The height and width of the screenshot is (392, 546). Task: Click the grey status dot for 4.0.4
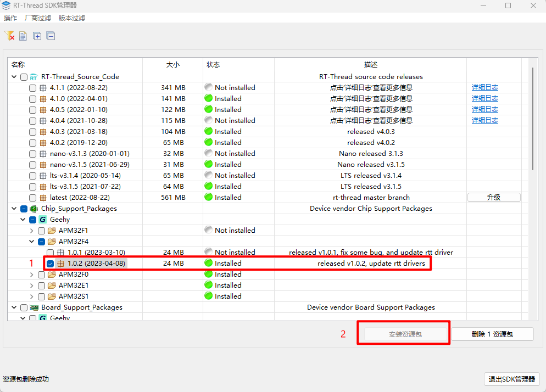point(209,120)
